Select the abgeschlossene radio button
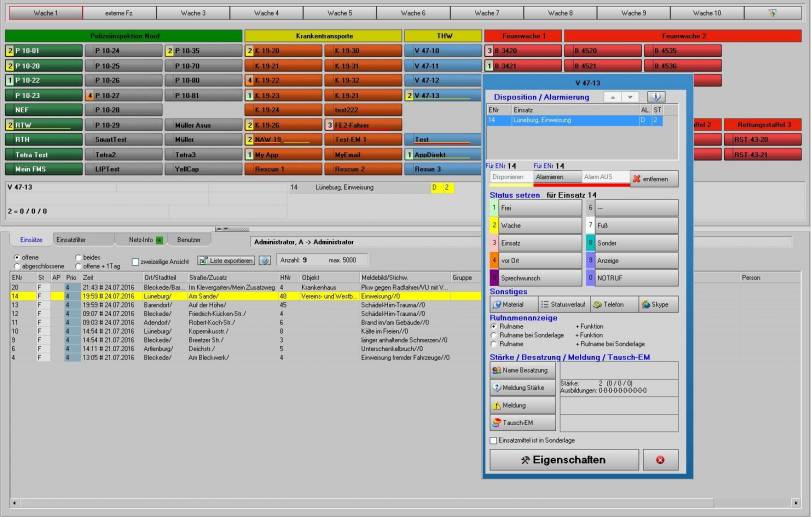The height and width of the screenshot is (517, 811). [16, 265]
